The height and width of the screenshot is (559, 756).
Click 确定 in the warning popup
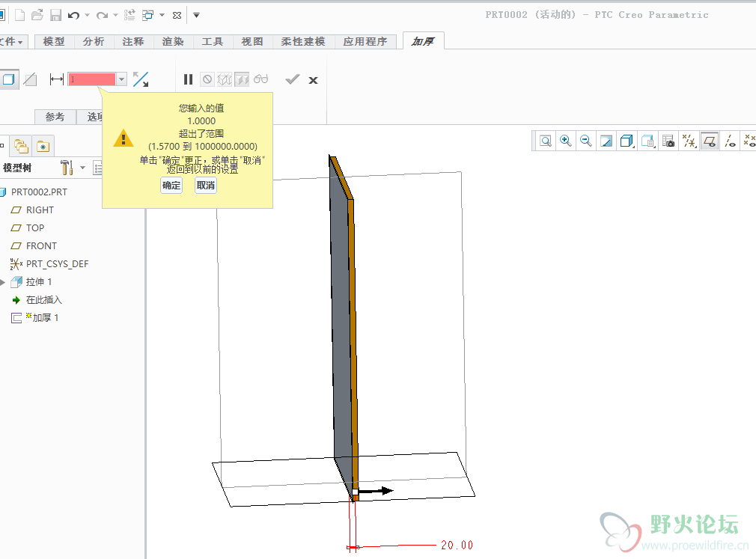coord(171,186)
